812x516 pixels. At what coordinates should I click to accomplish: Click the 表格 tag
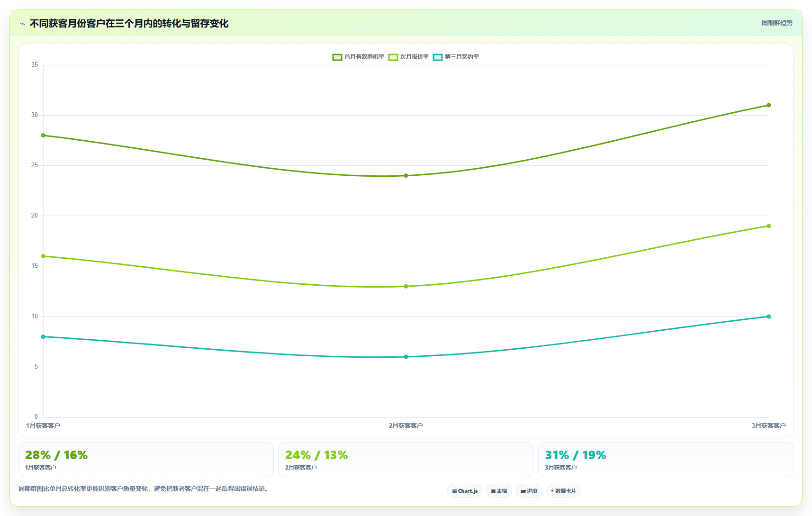click(x=499, y=491)
